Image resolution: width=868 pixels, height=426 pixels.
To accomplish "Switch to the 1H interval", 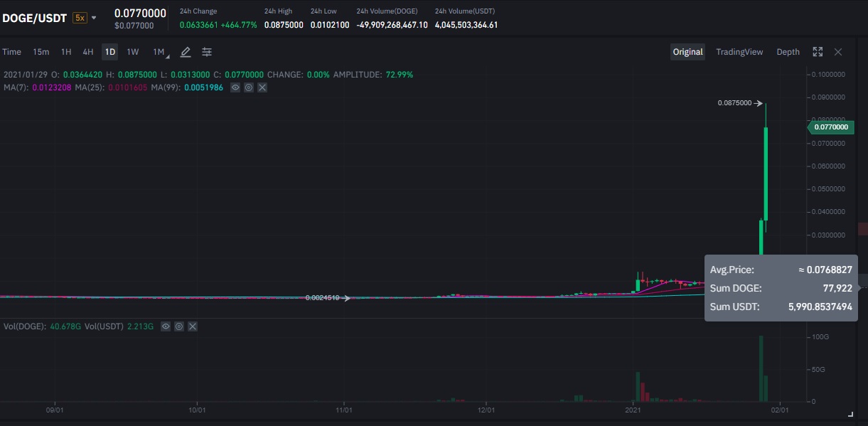I will click(x=66, y=52).
